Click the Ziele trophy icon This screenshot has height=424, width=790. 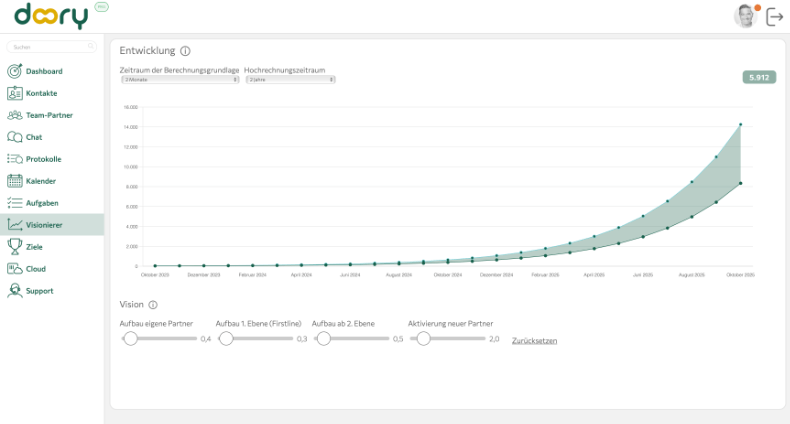(15, 246)
